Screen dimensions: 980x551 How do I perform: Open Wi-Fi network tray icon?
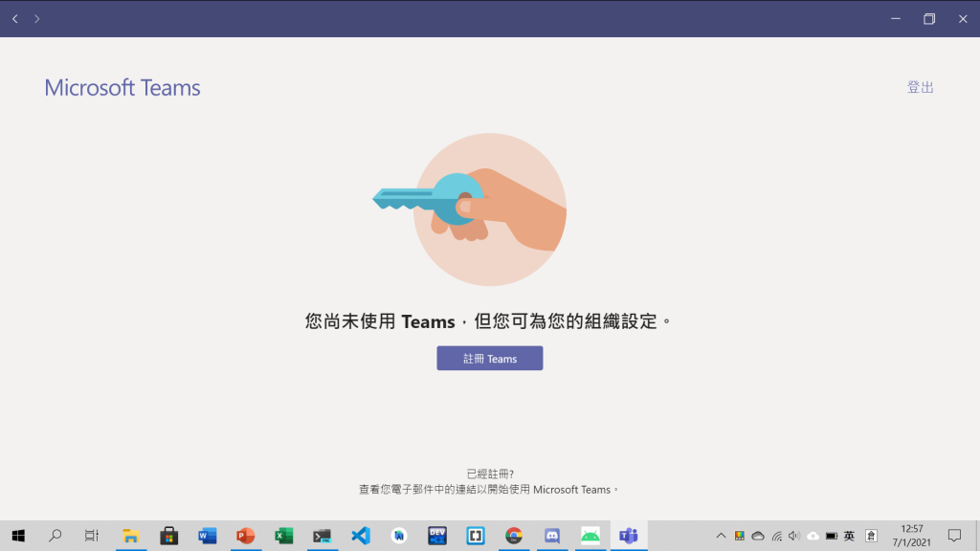(776, 536)
